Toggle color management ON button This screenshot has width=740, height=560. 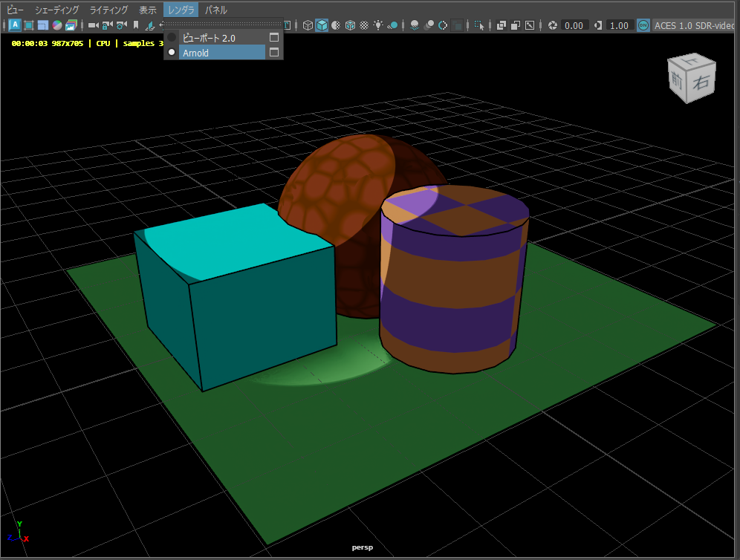point(643,25)
